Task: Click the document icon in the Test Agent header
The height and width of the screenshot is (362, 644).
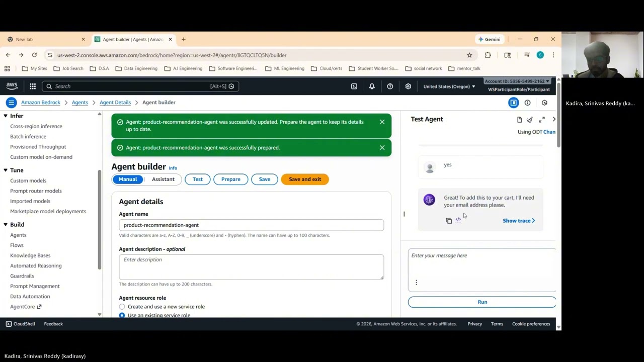Action: click(x=519, y=120)
